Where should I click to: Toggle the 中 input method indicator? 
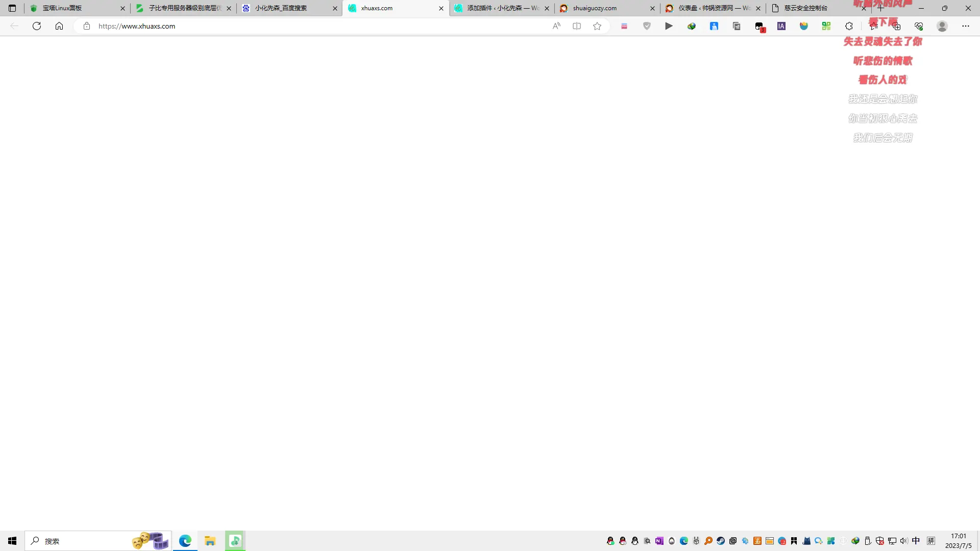[x=916, y=541]
